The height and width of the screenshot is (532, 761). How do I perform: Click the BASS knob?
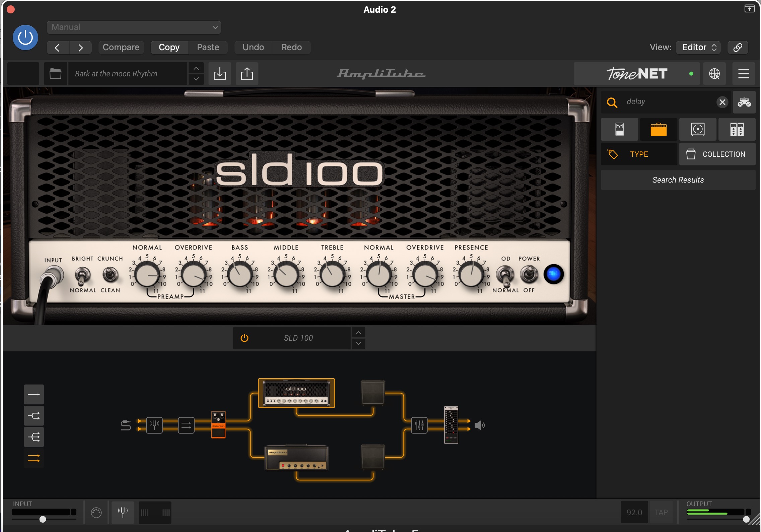(240, 275)
